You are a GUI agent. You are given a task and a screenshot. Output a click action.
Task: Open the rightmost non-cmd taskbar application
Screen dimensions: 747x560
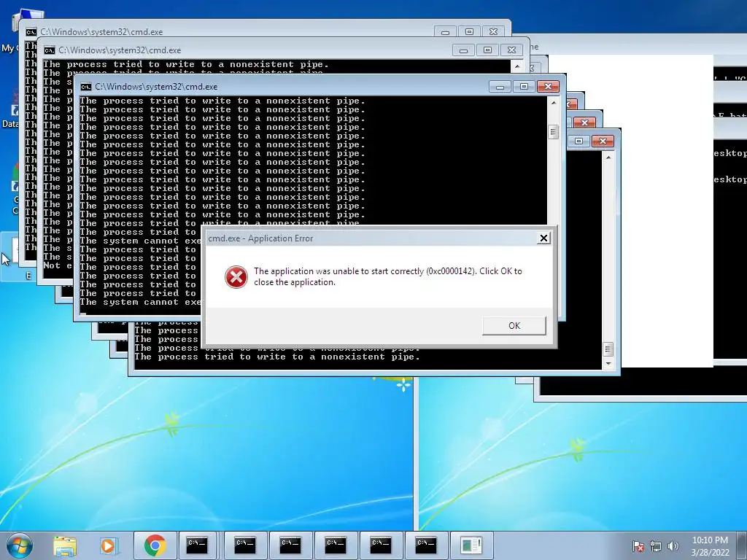(471, 545)
